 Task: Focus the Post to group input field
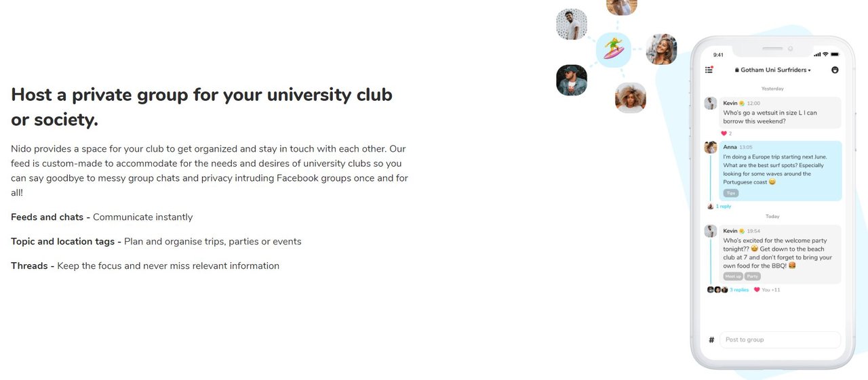780,340
